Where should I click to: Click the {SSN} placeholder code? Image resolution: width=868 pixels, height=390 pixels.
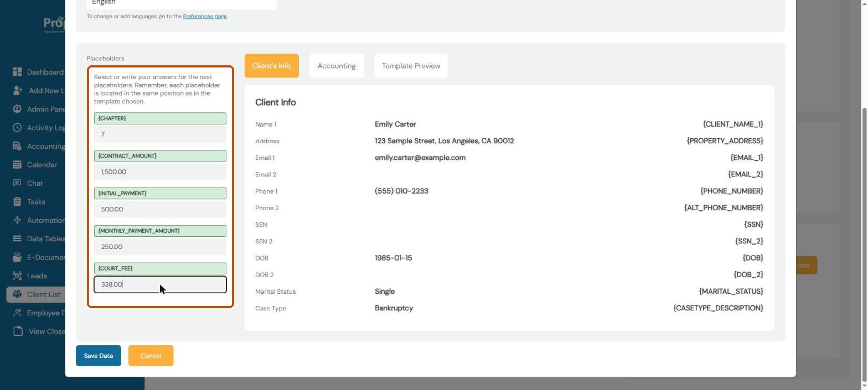753,225
